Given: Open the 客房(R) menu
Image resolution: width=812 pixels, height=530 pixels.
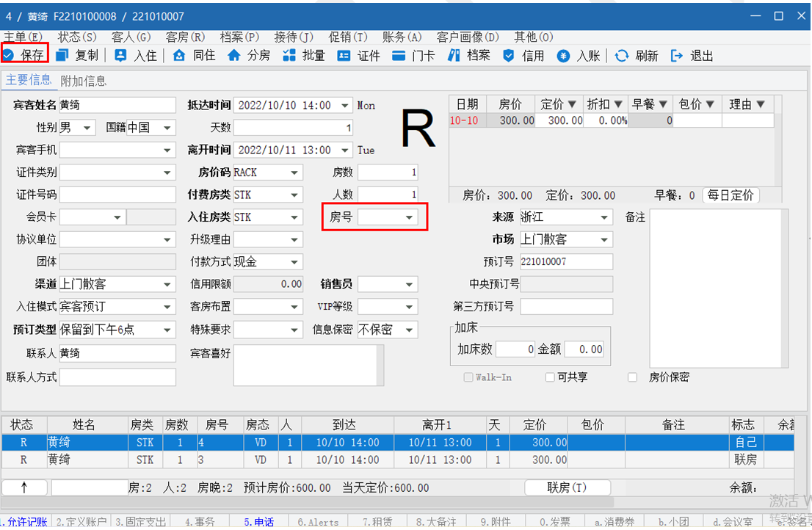Looking at the screenshot, I should (x=185, y=37).
